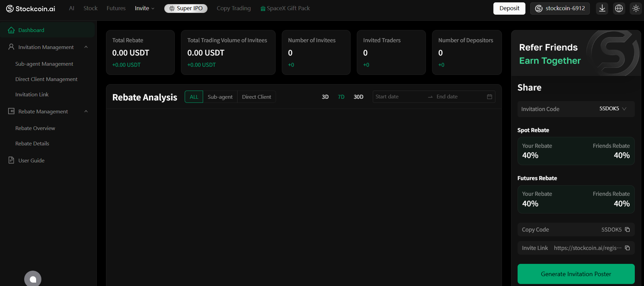The image size is (644, 286).
Task: Click the Invite Link URL text
Action: tap(588, 248)
